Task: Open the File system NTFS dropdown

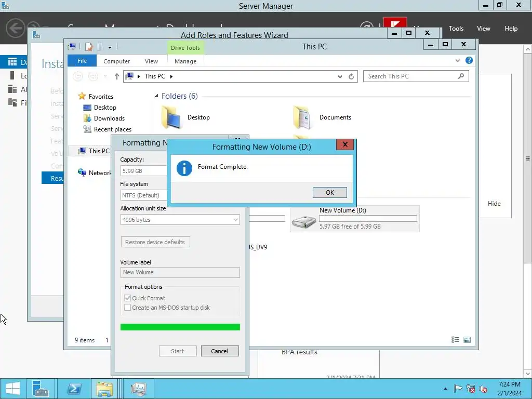Action: coord(144,195)
